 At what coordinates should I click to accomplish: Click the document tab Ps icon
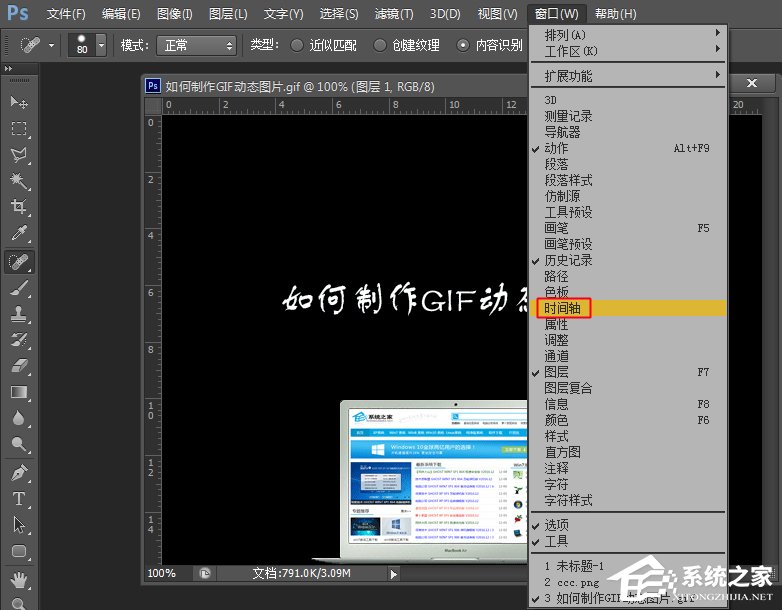[x=153, y=86]
